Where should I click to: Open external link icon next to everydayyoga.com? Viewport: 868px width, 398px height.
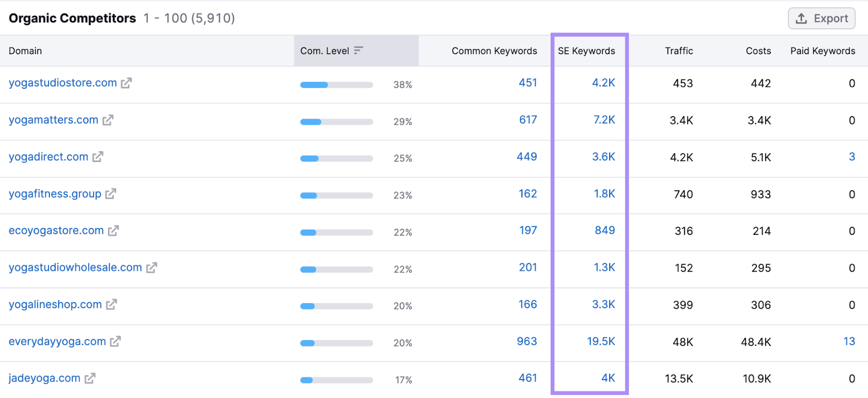[116, 341]
